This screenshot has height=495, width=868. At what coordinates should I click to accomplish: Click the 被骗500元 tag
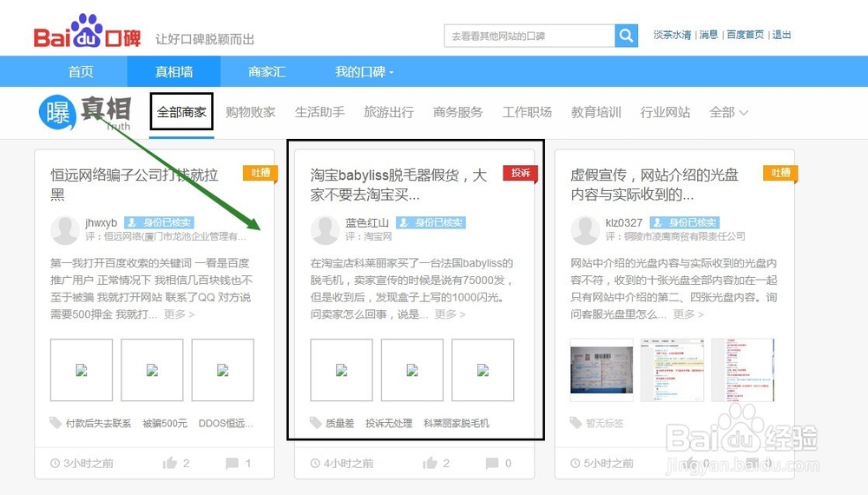165,423
